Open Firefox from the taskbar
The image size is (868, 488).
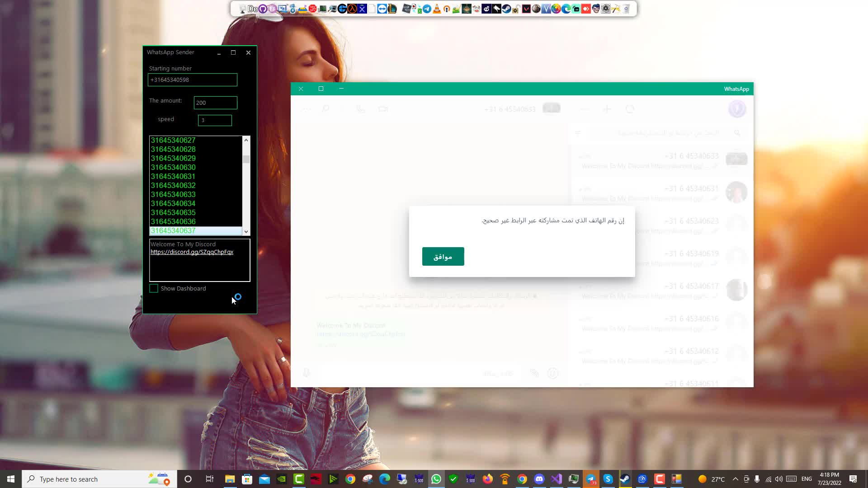coord(488,479)
